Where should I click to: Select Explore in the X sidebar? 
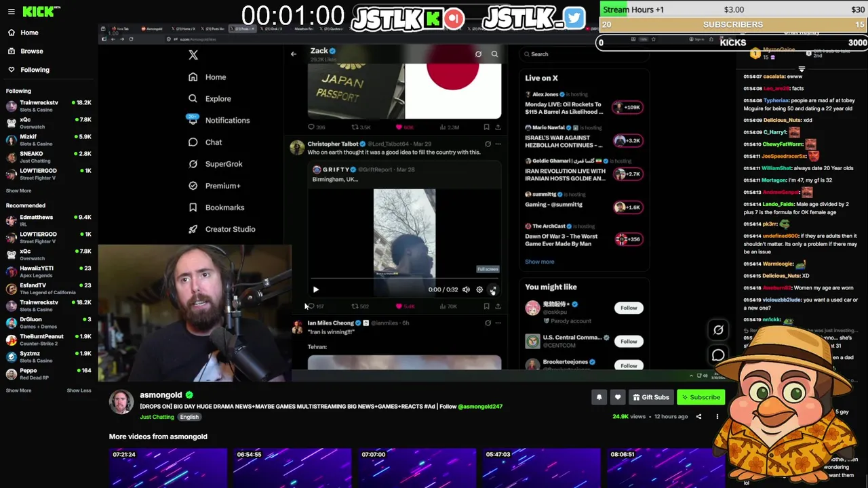[210, 99]
